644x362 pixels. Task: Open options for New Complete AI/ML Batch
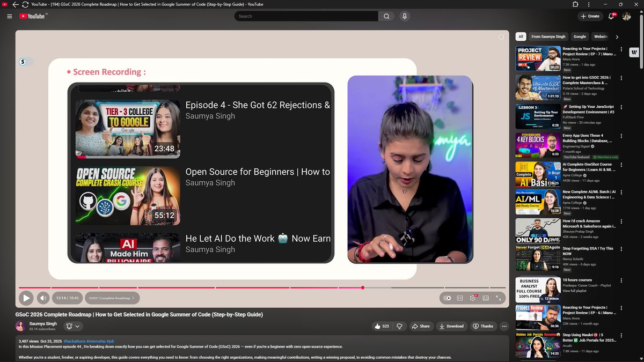click(621, 194)
